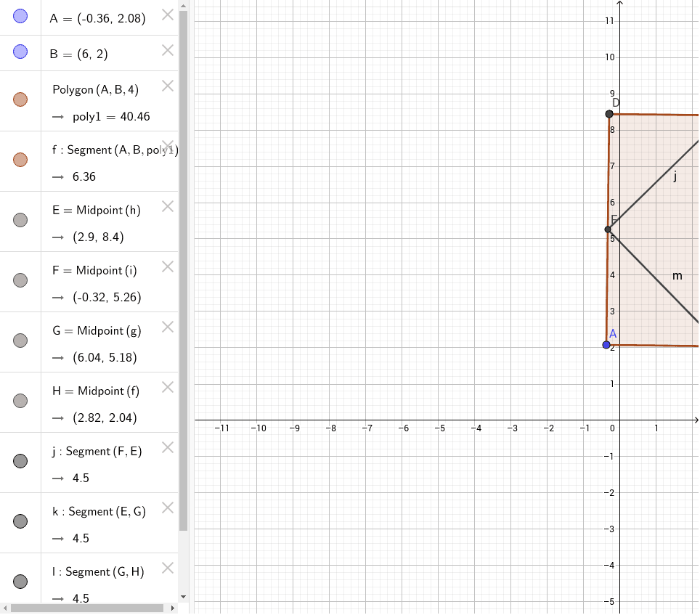
Task: Delete midpoint E using the X icon
Action: [x=167, y=206]
